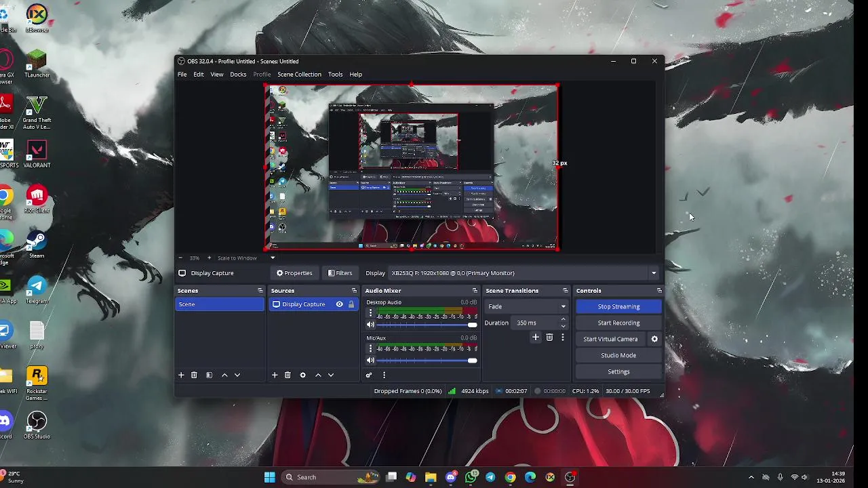Mute the Mic/Aux speaker
The height and width of the screenshot is (488, 868).
370,361
